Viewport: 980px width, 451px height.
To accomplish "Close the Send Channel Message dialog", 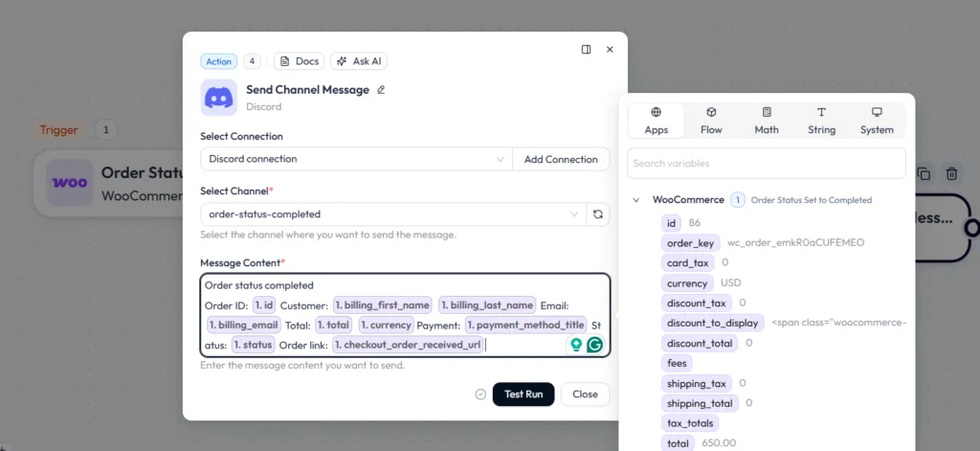I will pos(610,50).
